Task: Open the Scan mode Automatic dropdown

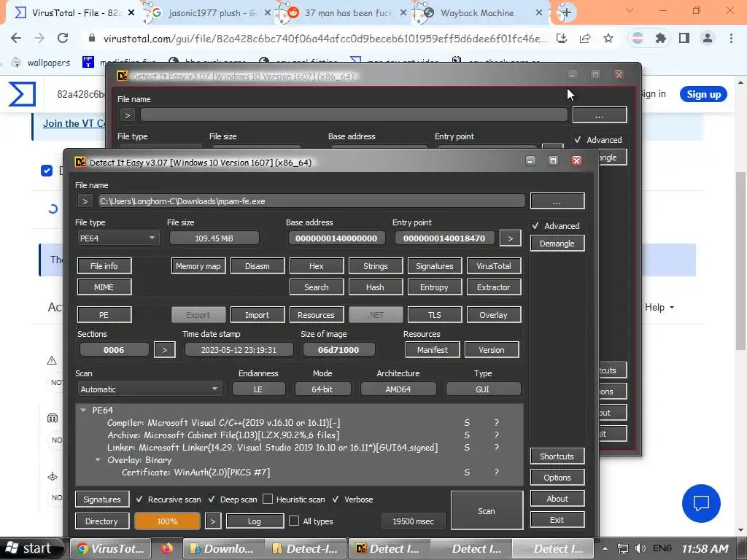Action: click(x=150, y=389)
